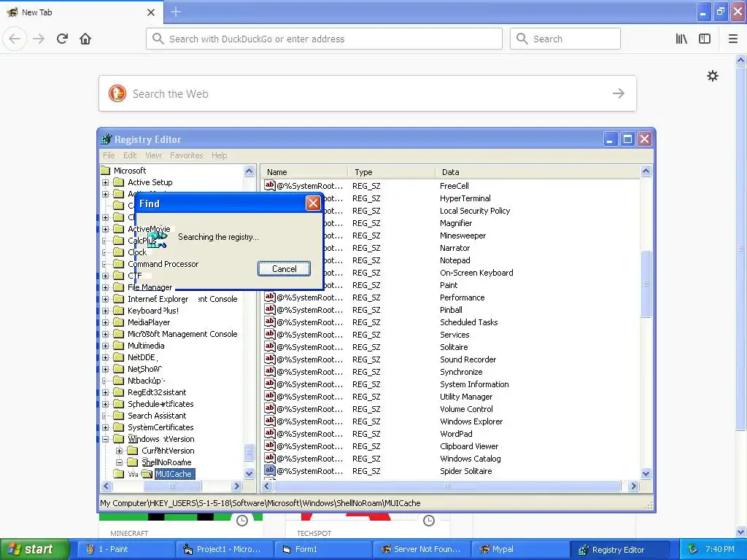This screenshot has height=560, width=747.
Task: Expand the NetDDE tree node
Action: point(105,357)
